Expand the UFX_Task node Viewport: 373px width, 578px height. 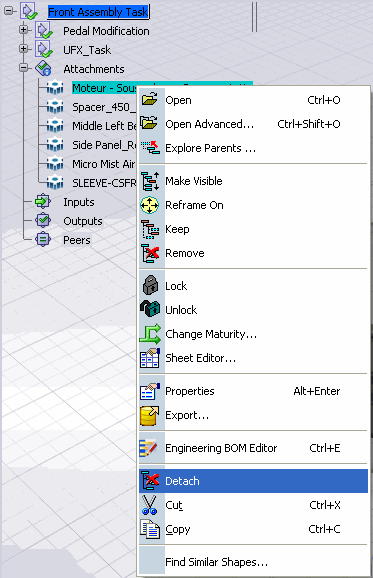(24, 48)
